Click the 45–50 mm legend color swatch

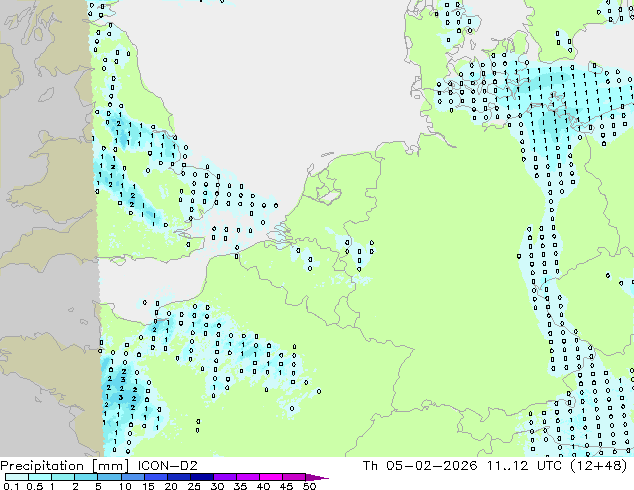(x=293, y=477)
